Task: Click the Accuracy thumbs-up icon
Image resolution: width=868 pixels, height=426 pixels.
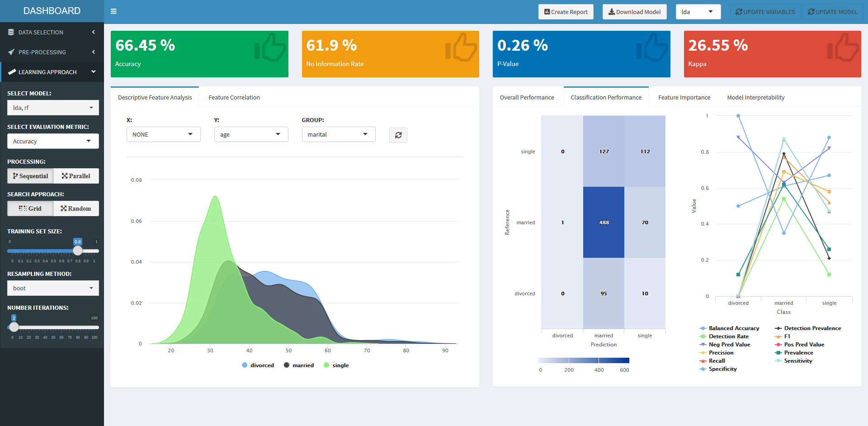Action: click(269, 47)
